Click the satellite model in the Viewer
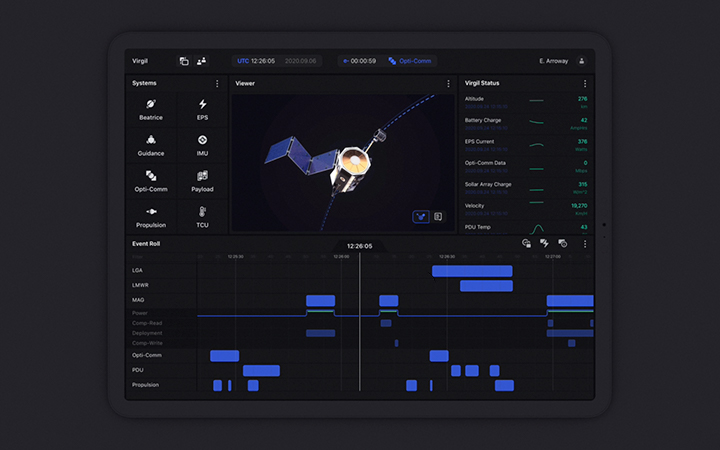Image resolution: width=720 pixels, height=450 pixels. point(325,162)
